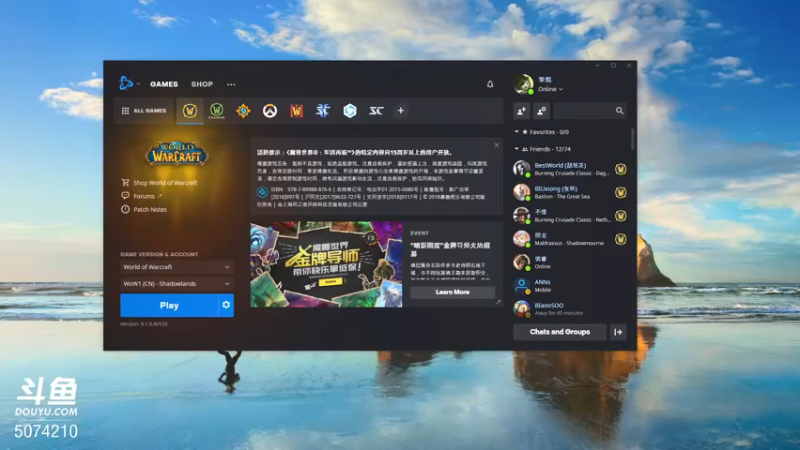Viewport: 800px width, 450px height.
Task: Switch to the SHOP tab
Action: (x=202, y=84)
